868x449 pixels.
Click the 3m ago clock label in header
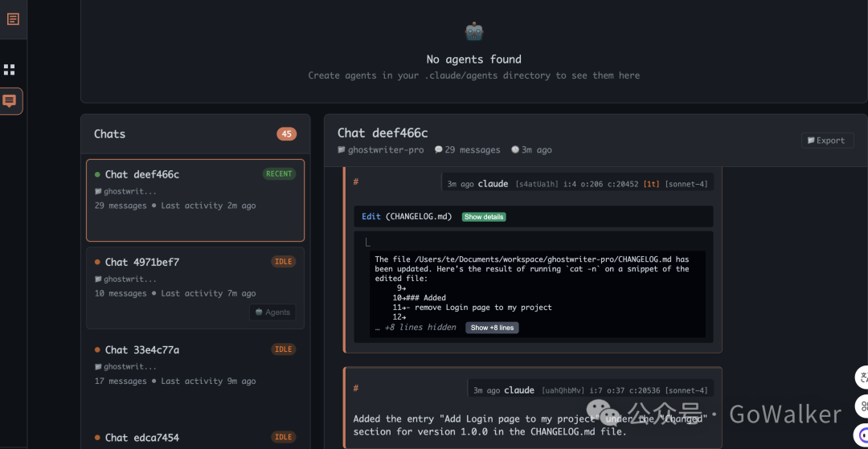click(x=531, y=150)
